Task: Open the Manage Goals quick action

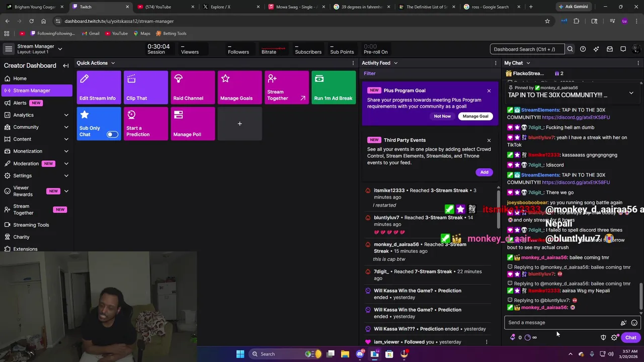Action: (x=239, y=87)
